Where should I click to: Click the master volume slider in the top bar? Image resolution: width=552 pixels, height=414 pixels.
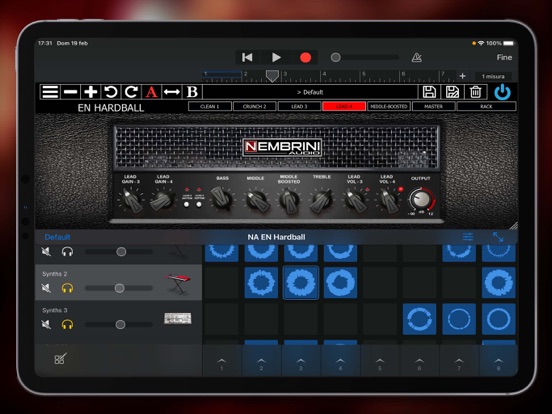click(x=365, y=57)
